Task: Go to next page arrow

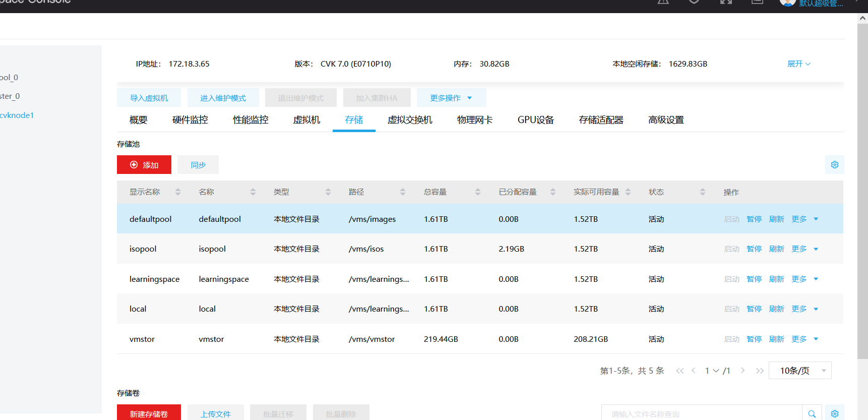Action: coord(742,371)
